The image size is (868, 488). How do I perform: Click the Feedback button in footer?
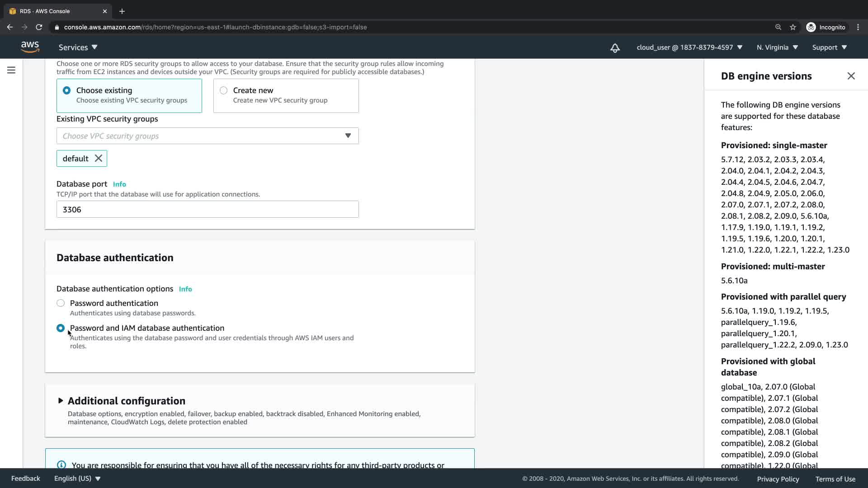pyautogui.click(x=25, y=479)
